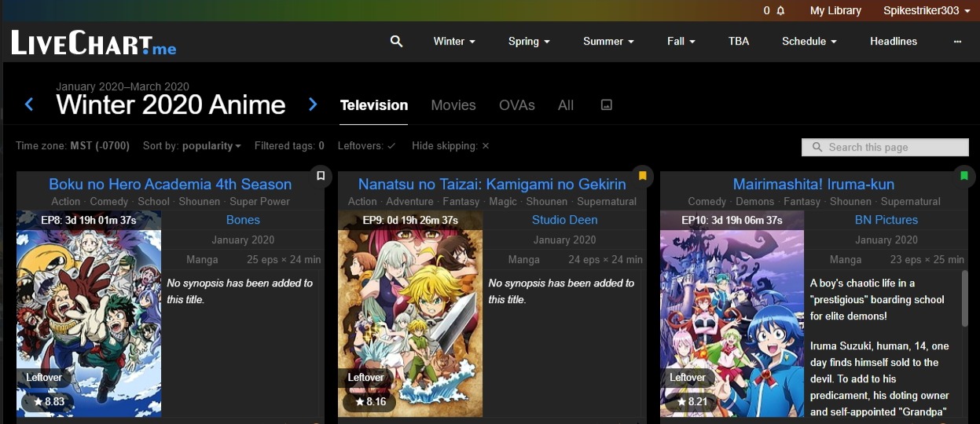The height and width of the screenshot is (424, 980).
Task: Switch to the OVAs tab
Action: (x=517, y=105)
